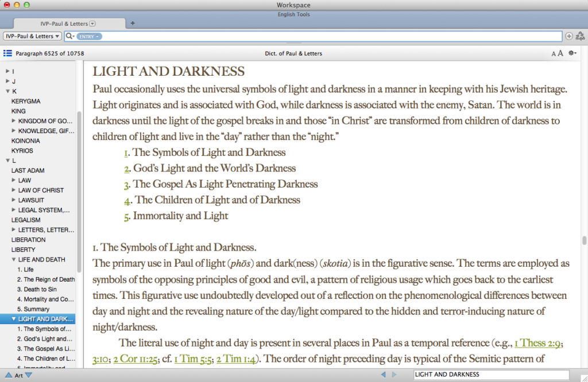Open a new tab with the plus button
Image resolution: width=588 pixels, height=382 pixels.
point(133,24)
